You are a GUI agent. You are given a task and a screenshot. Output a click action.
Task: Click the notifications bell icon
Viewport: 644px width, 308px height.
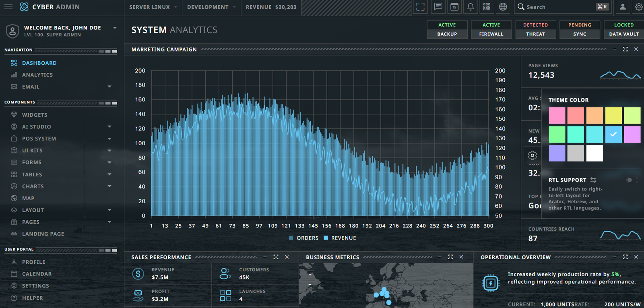[471, 7]
